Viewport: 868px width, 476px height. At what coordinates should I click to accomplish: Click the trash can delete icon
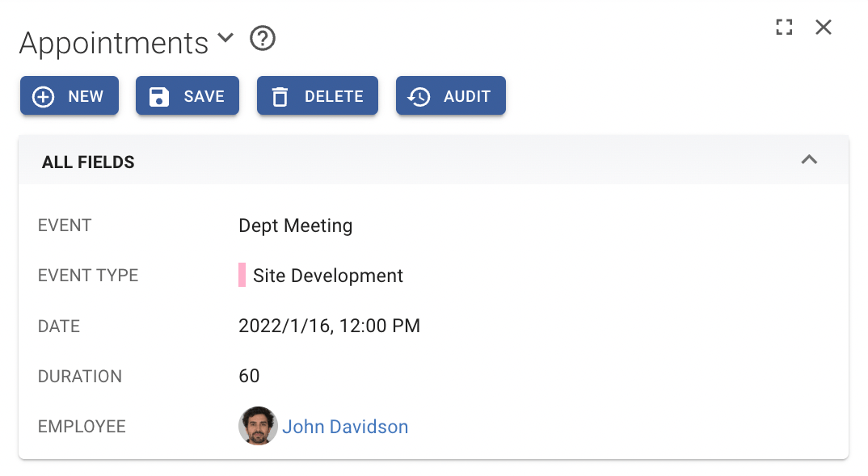coord(280,95)
